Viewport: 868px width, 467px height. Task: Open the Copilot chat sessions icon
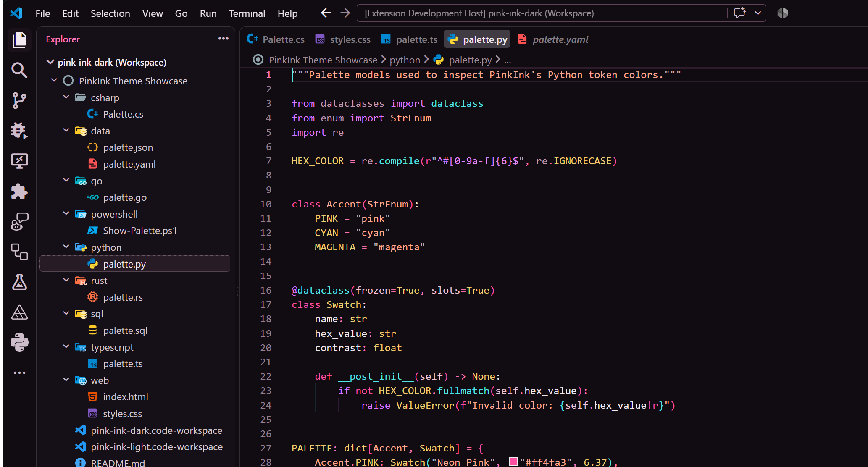[x=19, y=221]
